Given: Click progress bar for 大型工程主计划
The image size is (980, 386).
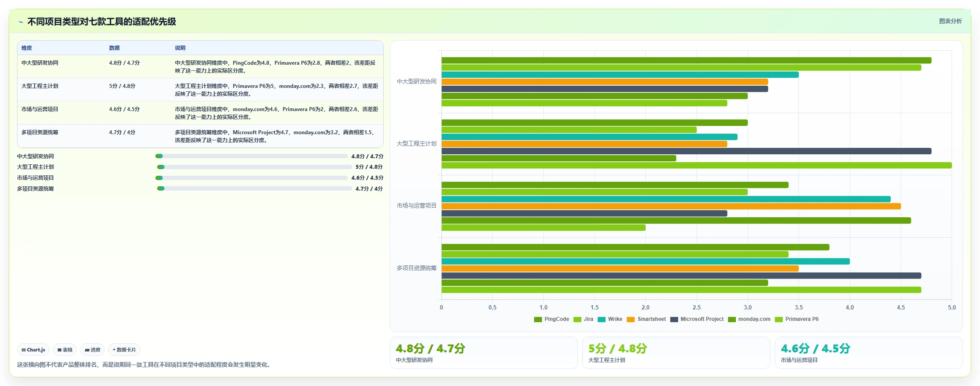Looking at the screenshot, I should tap(254, 167).
